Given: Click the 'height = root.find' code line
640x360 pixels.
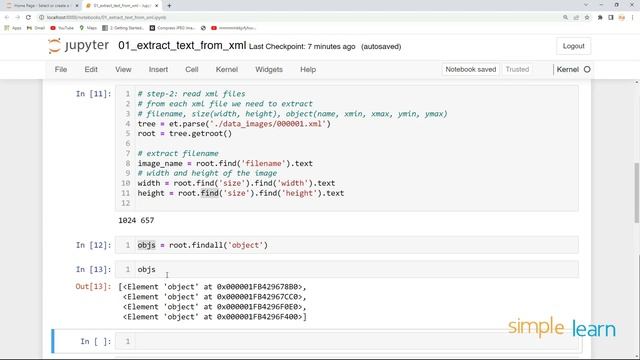Looking at the screenshot, I should point(241,193).
